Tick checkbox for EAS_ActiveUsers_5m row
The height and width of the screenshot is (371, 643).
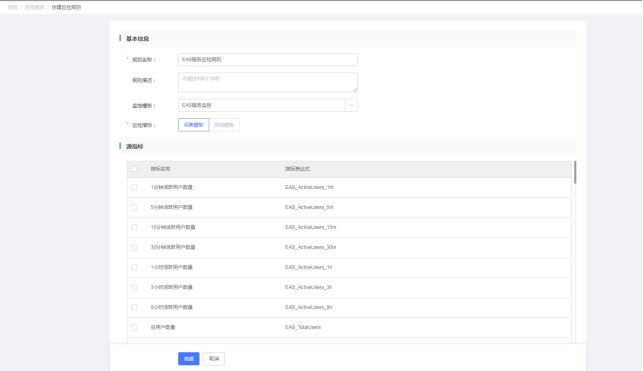[x=134, y=207]
